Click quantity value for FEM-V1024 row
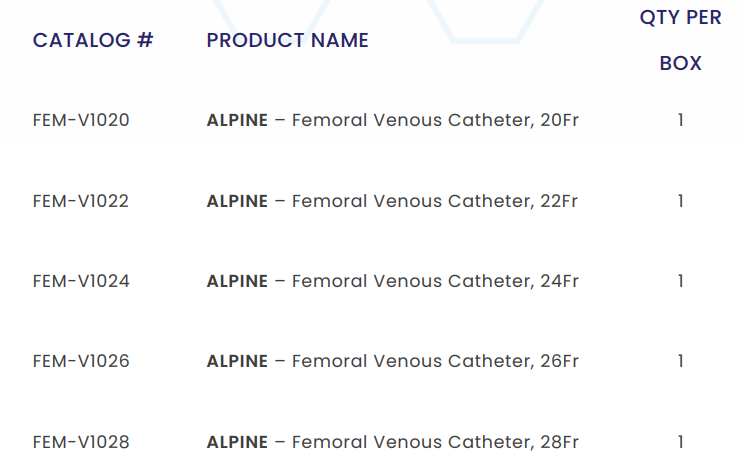This screenshot has height=466, width=746. 681,281
